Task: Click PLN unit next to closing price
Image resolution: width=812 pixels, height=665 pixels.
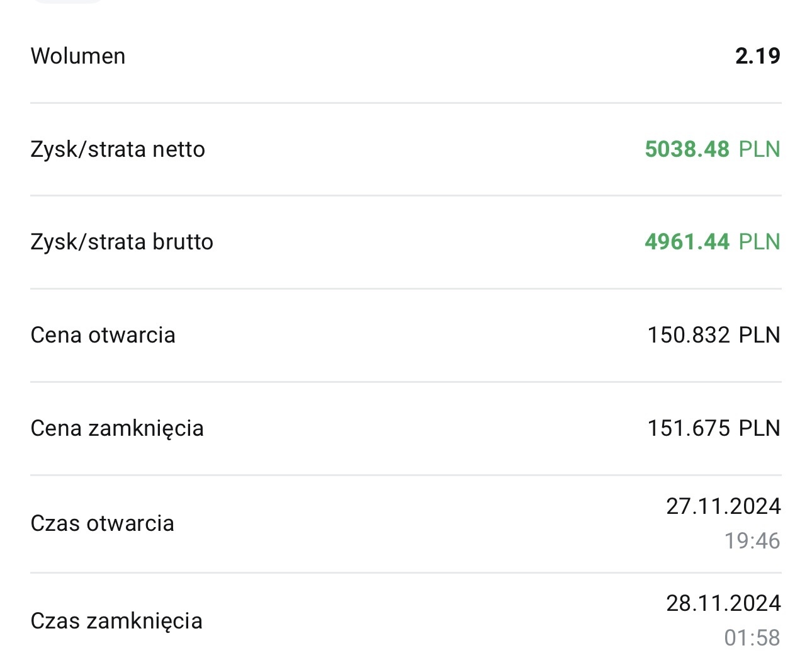Action: point(759,428)
